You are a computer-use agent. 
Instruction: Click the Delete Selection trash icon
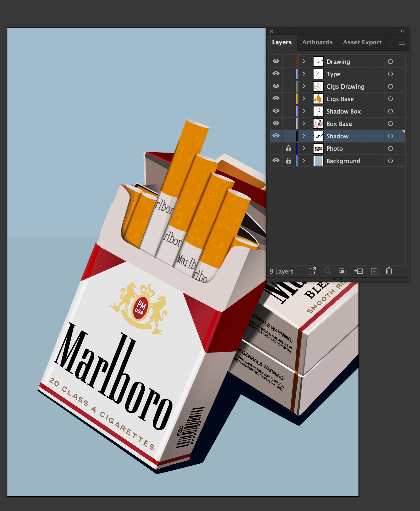pos(389,271)
